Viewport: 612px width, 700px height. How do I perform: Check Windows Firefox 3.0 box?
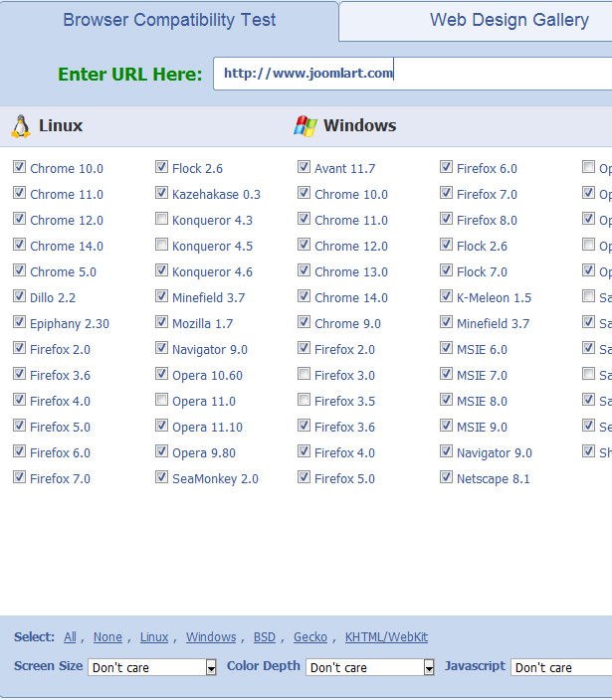click(x=304, y=374)
